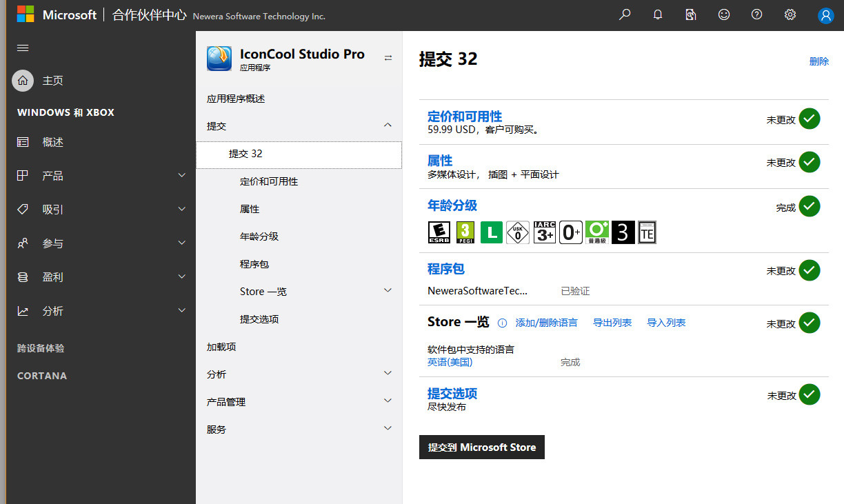The image size is (844, 504).
Task: Click the IconCool Studio Pro app icon
Action: [x=219, y=59]
